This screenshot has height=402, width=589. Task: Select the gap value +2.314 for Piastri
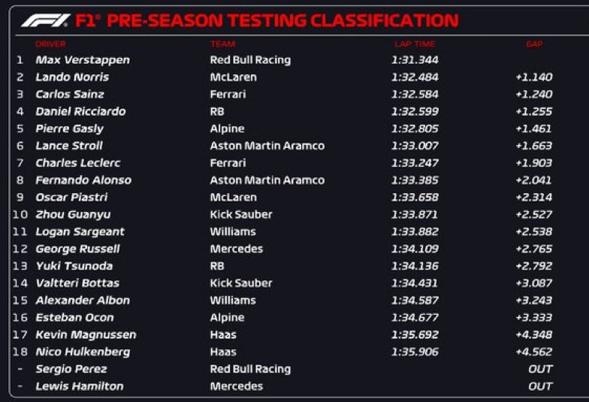[534, 198]
